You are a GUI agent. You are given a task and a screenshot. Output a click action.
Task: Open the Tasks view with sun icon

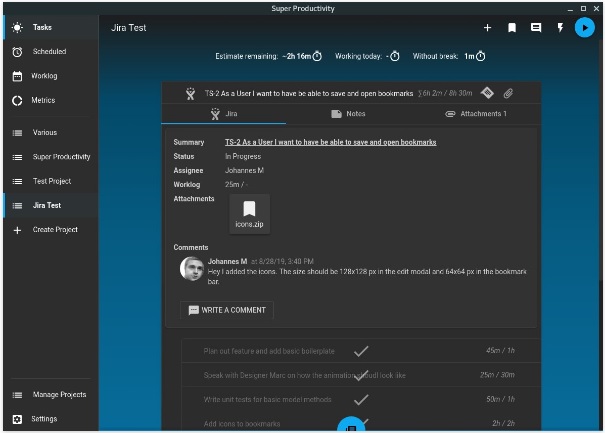17,27
